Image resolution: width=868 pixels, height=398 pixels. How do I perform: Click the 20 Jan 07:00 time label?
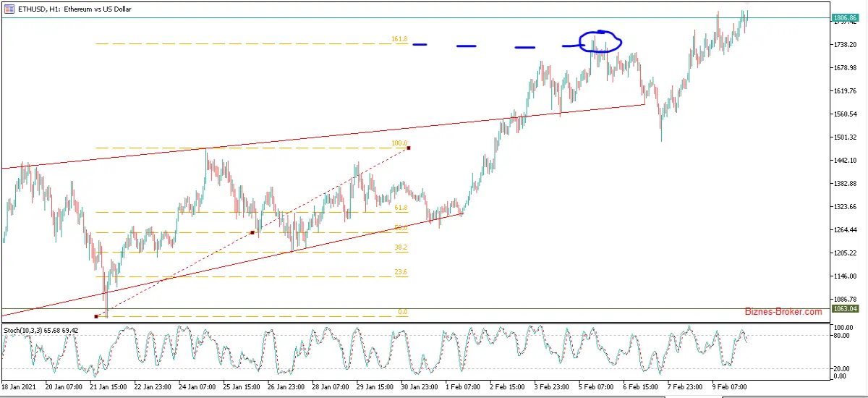pos(62,387)
